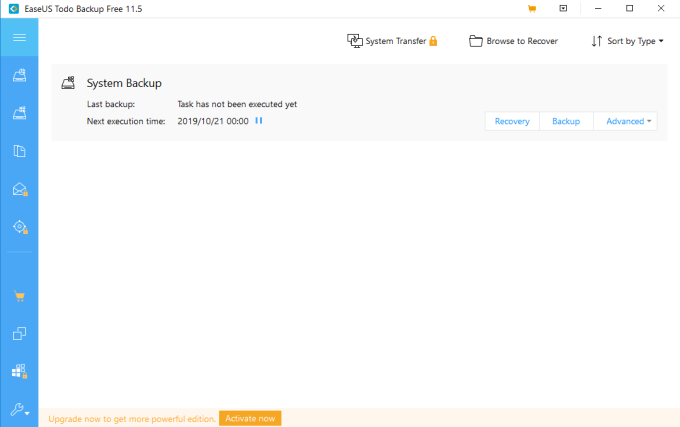Expand the Tools wrench menu
Screen dimensions: 680x427
[x=20, y=409]
